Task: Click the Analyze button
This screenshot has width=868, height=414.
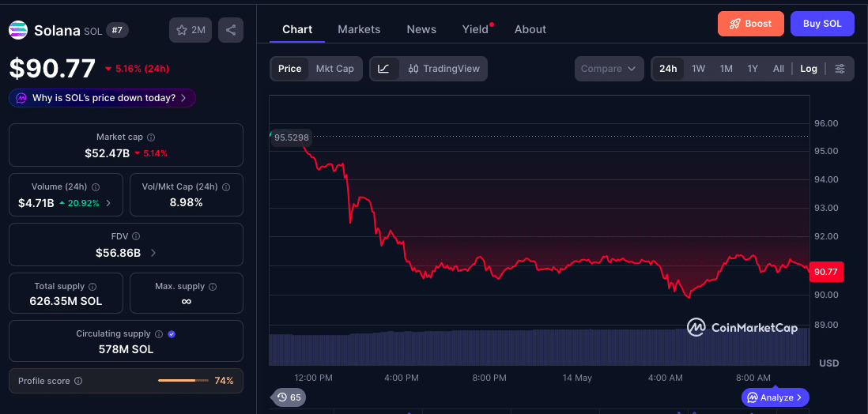Action: tap(775, 397)
